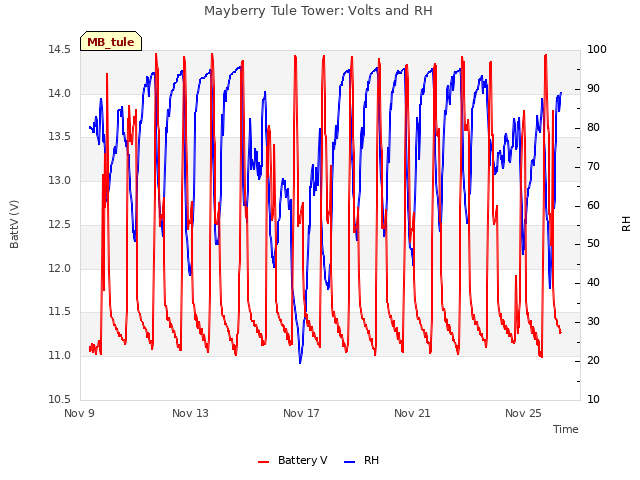Click the red Battery V legend swatch
640x480 pixels.
click(x=264, y=462)
